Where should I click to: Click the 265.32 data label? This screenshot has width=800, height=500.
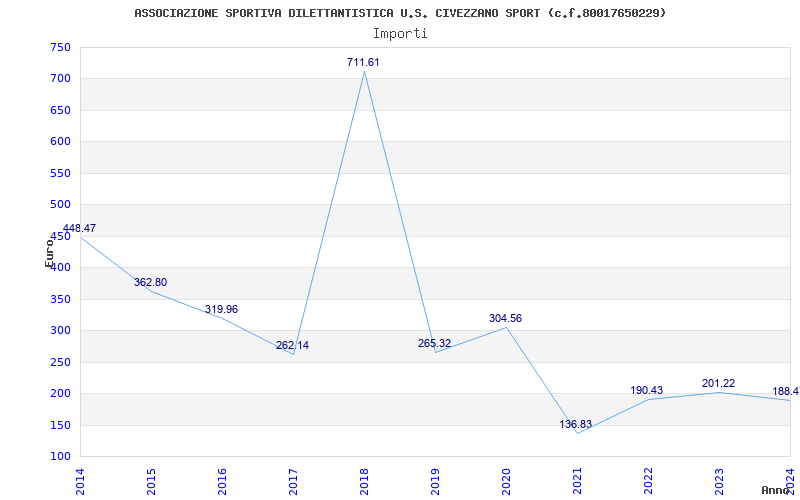(434, 343)
